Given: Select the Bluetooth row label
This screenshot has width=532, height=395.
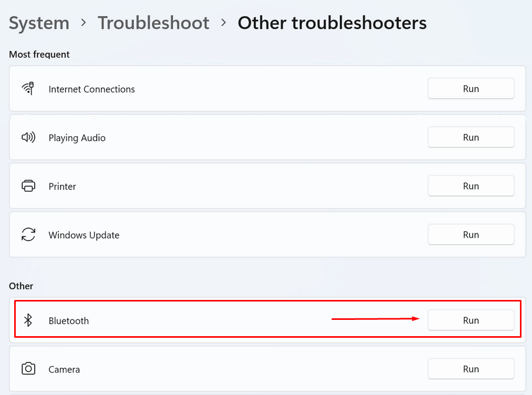Looking at the screenshot, I should (x=68, y=321).
